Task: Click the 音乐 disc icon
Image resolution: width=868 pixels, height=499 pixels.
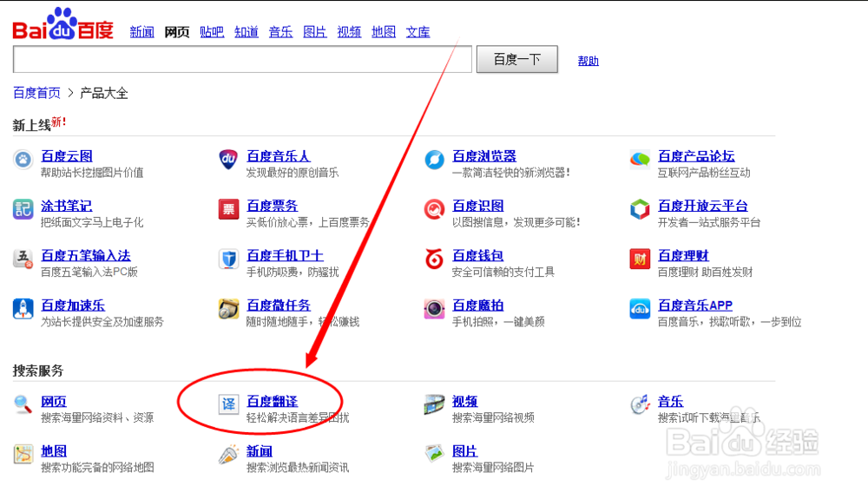Action: 640,404
